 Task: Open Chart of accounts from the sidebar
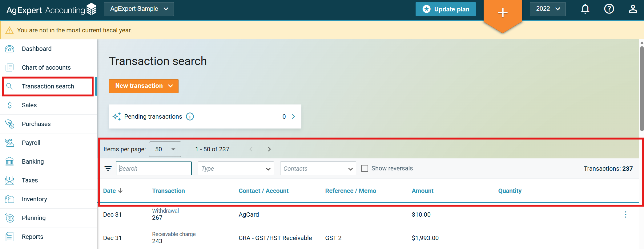coord(49,67)
